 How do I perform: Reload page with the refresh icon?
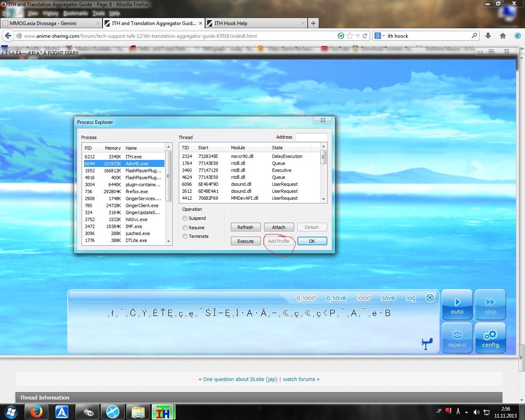pos(365,36)
